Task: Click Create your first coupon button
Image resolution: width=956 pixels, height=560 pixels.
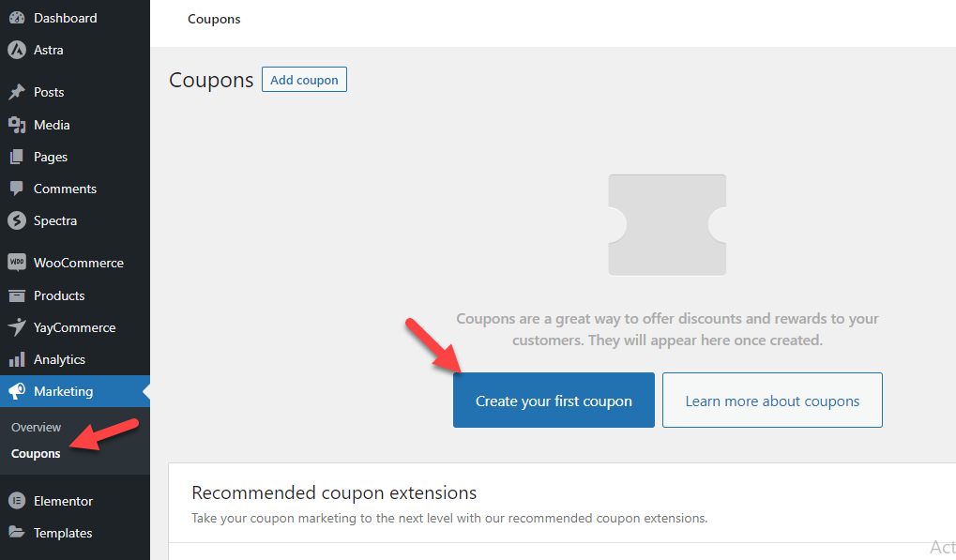Action: click(x=554, y=401)
